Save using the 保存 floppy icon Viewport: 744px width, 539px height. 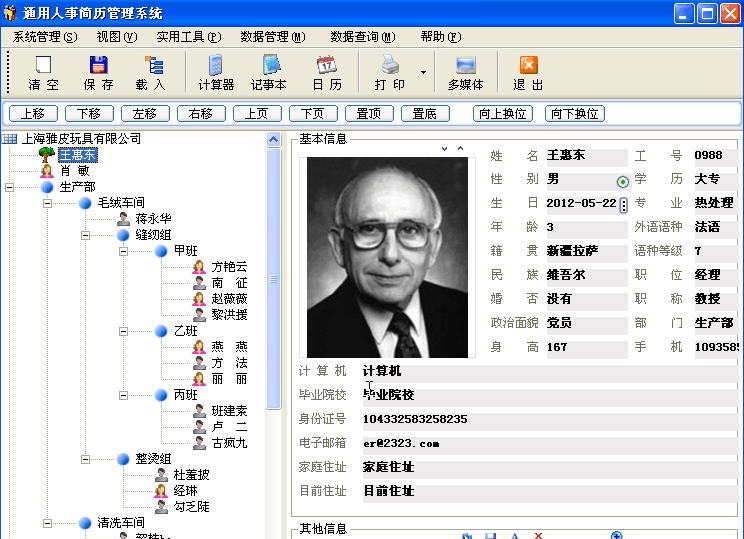pos(98,65)
